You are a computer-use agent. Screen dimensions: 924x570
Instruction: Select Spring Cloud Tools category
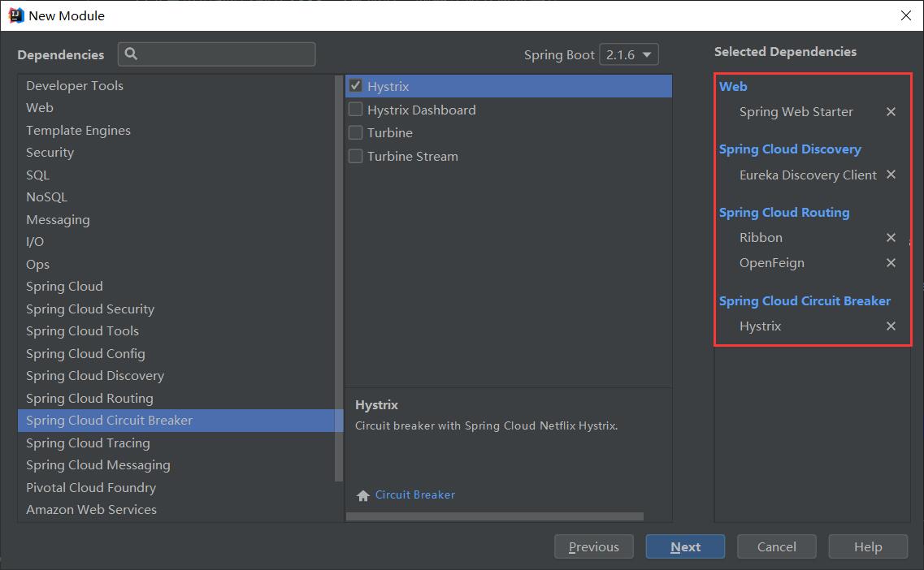click(x=176, y=331)
